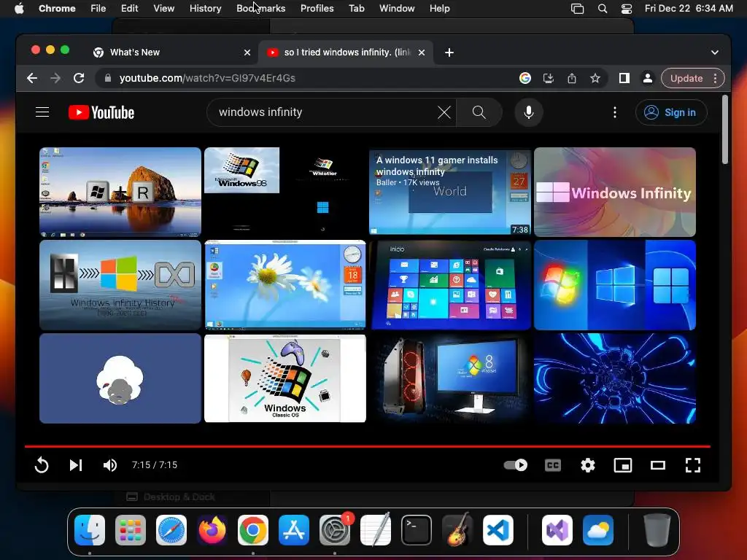
Task: Switch to the What's New tab
Action: (x=169, y=52)
